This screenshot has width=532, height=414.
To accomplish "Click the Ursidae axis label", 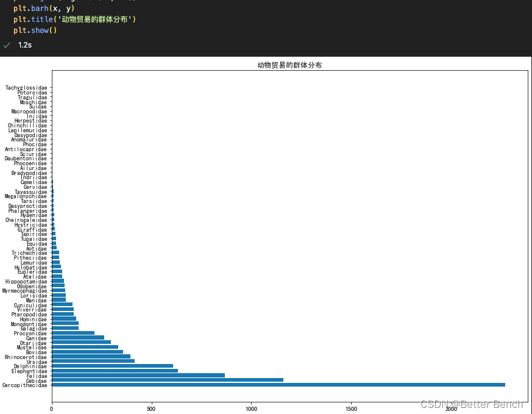I will pos(37,362).
